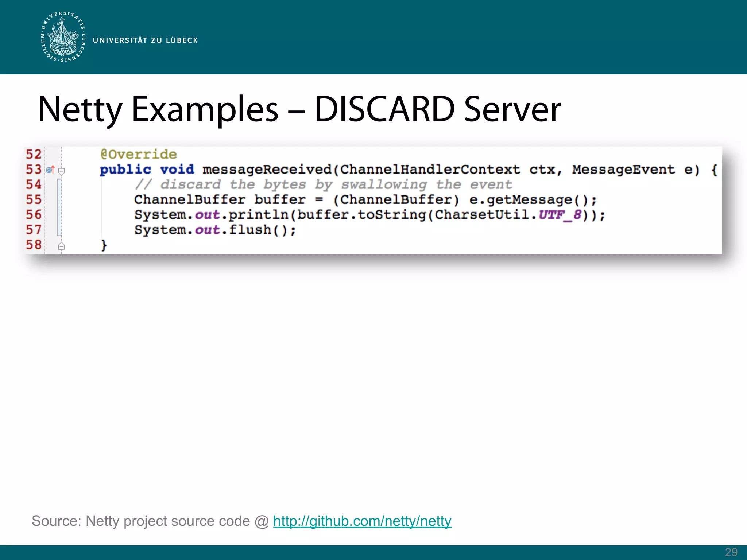Click the slide number 29

[731, 552]
